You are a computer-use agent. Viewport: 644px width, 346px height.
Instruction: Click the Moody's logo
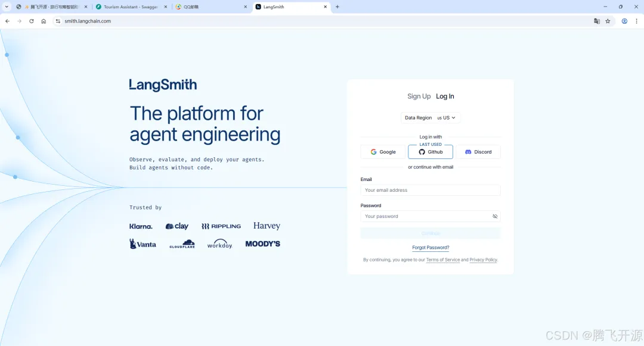pos(263,244)
